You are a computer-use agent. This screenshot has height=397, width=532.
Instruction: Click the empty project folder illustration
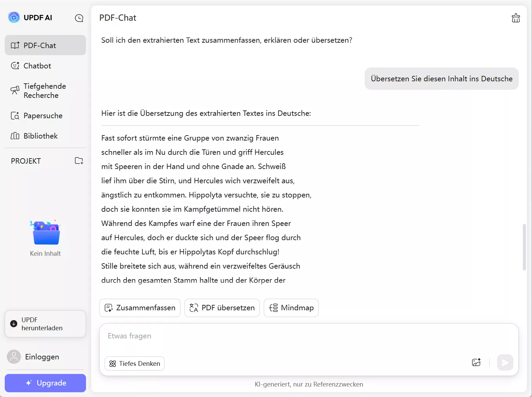pos(45,232)
